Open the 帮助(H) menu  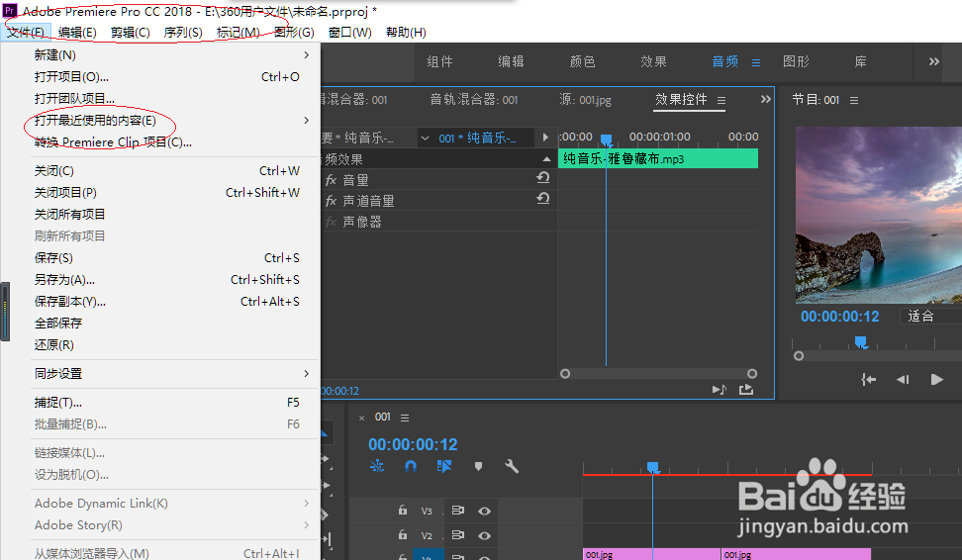coord(406,33)
